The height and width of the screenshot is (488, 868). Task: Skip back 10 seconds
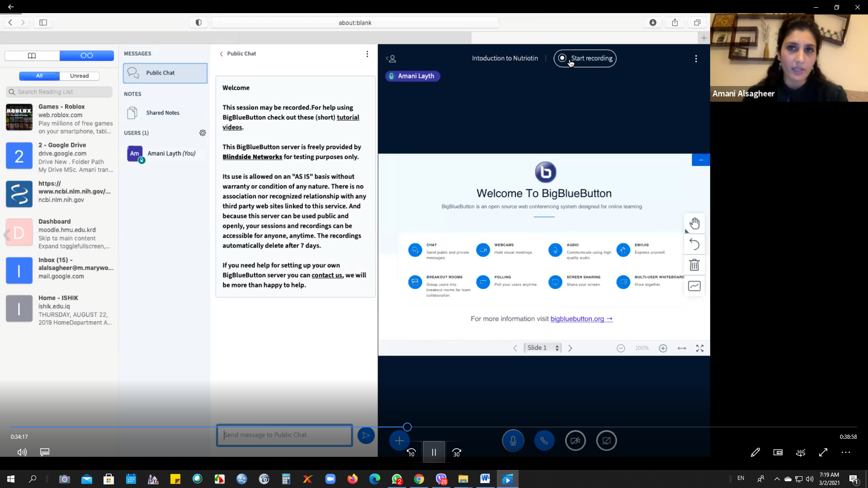(x=411, y=452)
